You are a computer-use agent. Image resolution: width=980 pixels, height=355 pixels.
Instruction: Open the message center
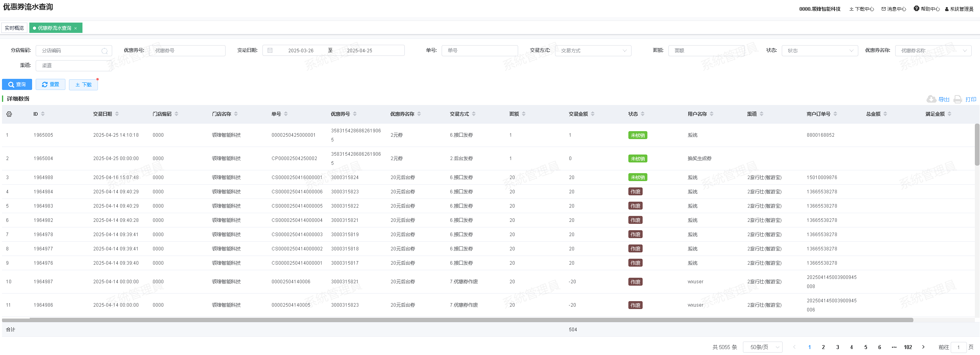pos(894,9)
